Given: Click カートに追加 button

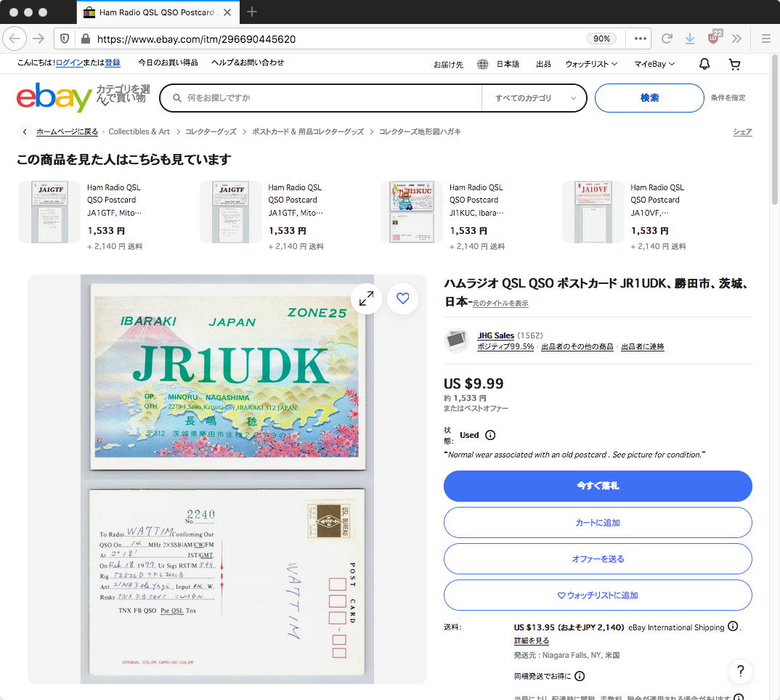Looking at the screenshot, I should [x=598, y=522].
